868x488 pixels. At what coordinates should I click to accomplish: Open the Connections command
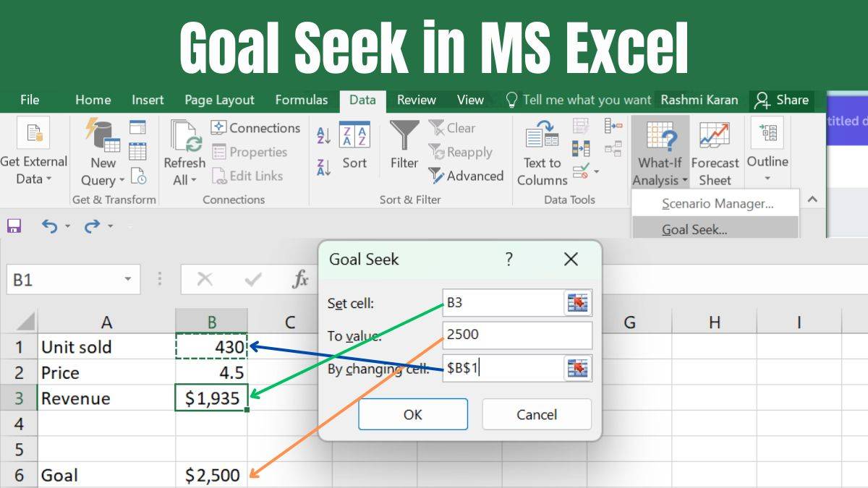pos(255,128)
